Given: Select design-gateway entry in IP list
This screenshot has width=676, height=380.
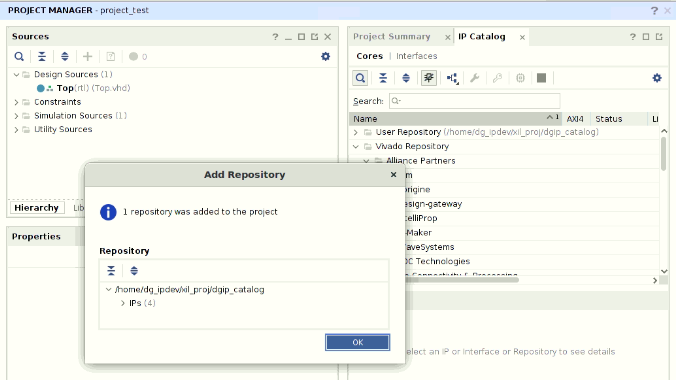Looking at the screenshot, I should pyautogui.click(x=433, y=204).
